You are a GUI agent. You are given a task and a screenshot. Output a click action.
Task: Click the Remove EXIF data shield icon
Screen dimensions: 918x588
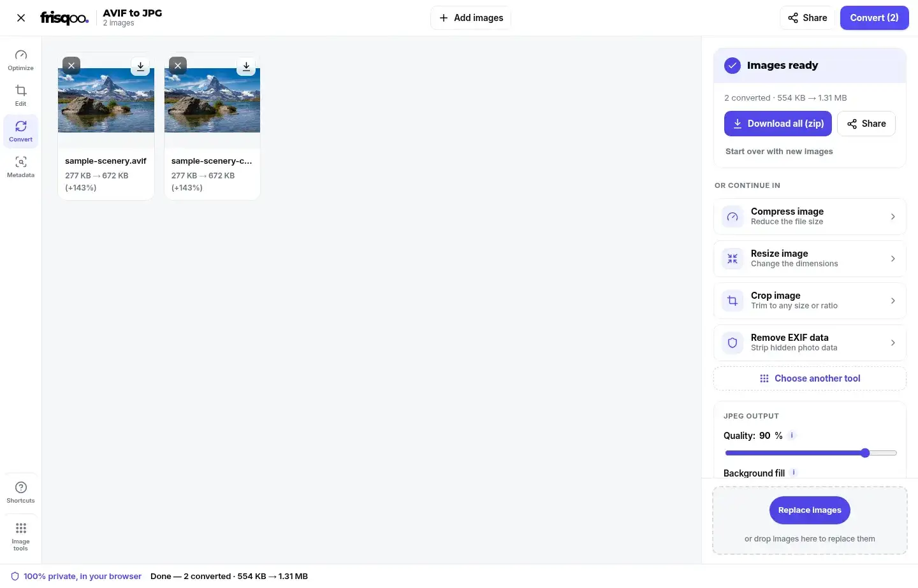click(732, 343)
